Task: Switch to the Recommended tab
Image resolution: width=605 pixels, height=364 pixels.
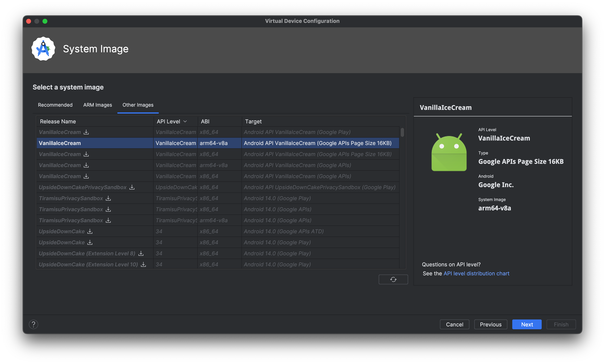Action: 55,105
